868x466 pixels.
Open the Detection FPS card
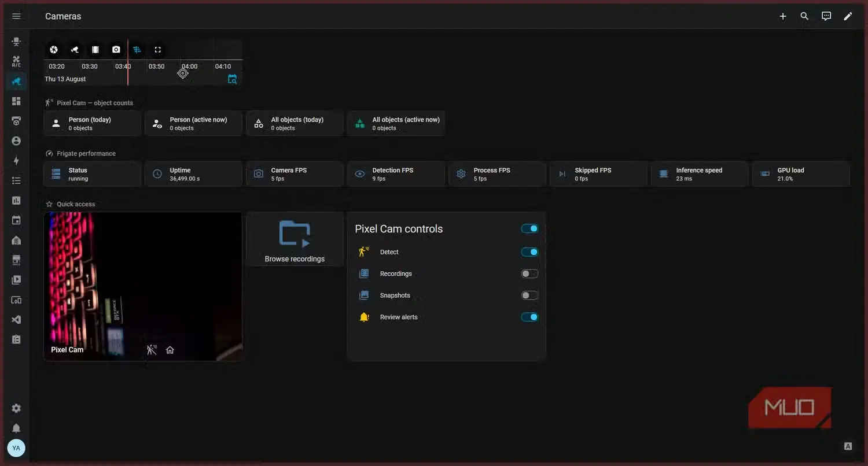click(x=396, y=174)
